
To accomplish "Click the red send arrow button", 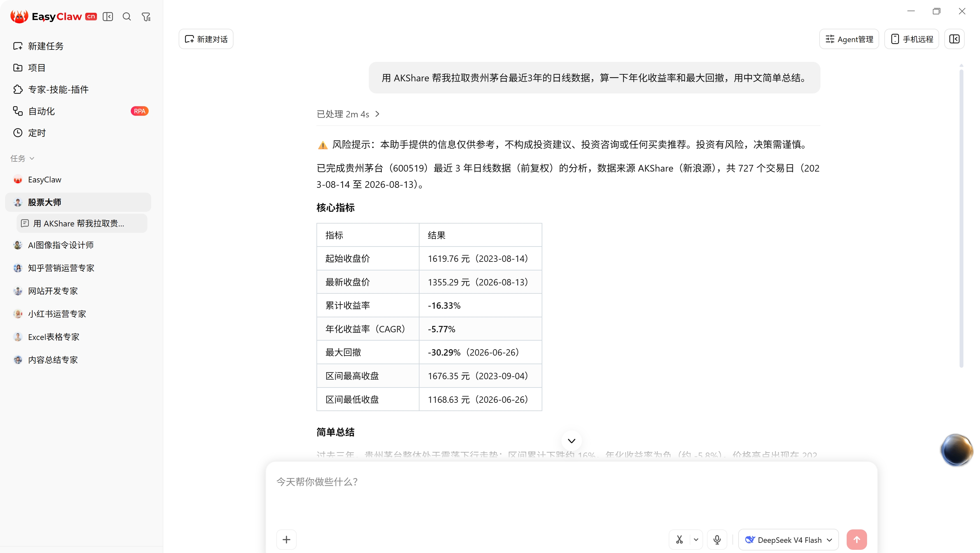I will (856, 540).
